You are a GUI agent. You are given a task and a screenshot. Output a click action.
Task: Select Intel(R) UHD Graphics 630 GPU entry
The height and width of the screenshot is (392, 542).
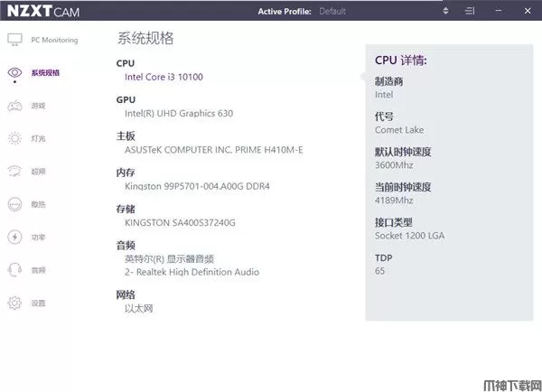[179, 114]
